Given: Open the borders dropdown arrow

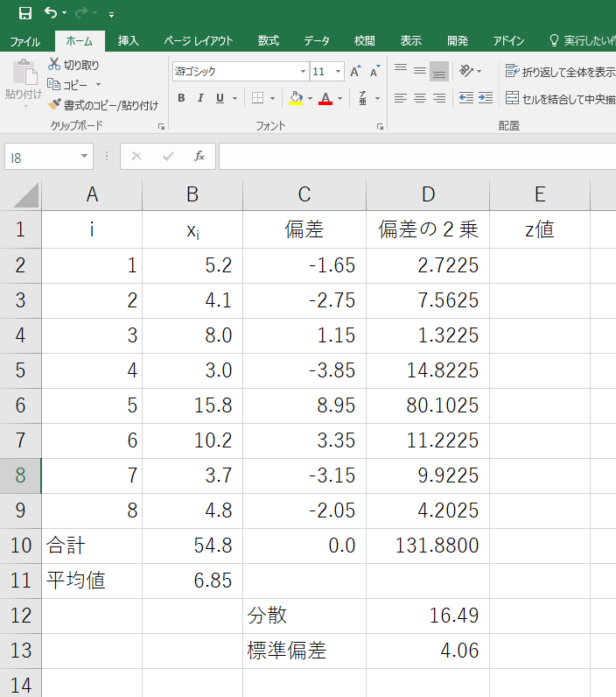Looking at the screenshot, I should click(x=272, y=98).
